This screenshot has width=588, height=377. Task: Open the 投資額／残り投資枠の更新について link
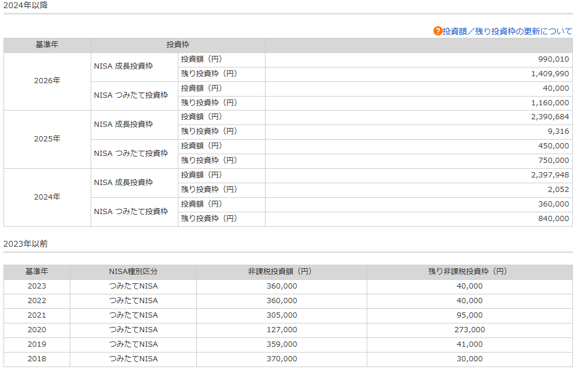click(507, 31)
